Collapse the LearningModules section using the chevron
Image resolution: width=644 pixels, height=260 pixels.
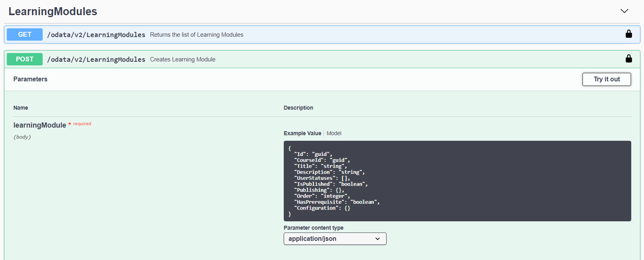tap(624, 11)
